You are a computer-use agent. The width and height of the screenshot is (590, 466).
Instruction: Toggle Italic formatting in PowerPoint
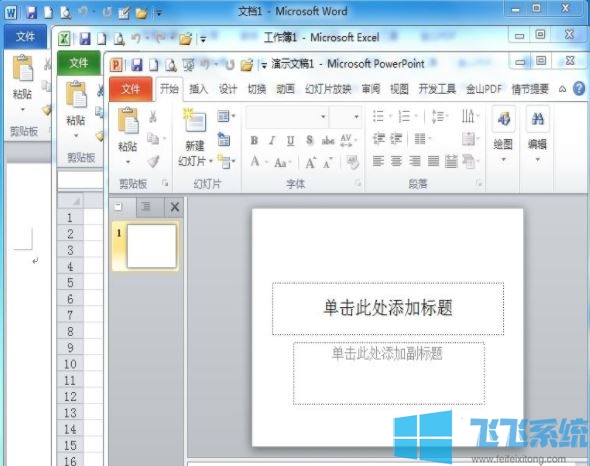coord(272,140)
